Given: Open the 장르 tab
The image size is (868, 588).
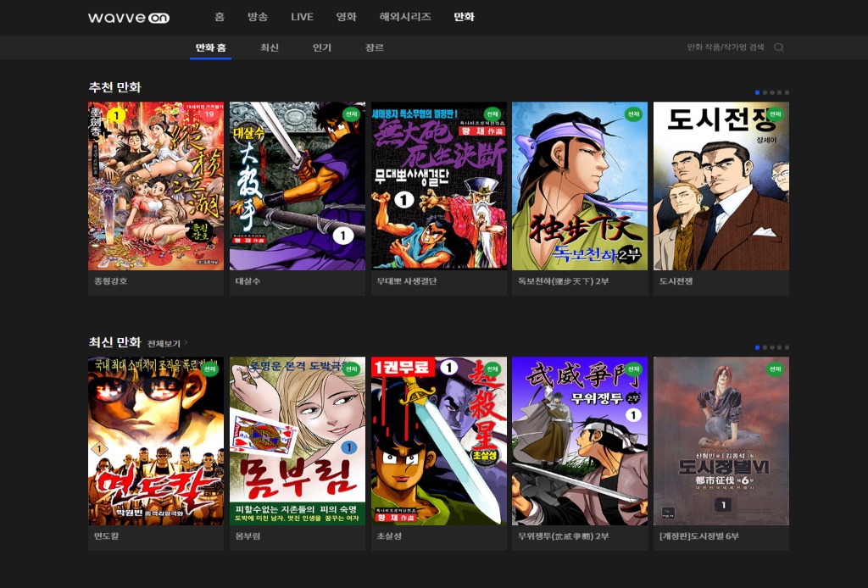Looking at the screenshot, I should [375, 47].
